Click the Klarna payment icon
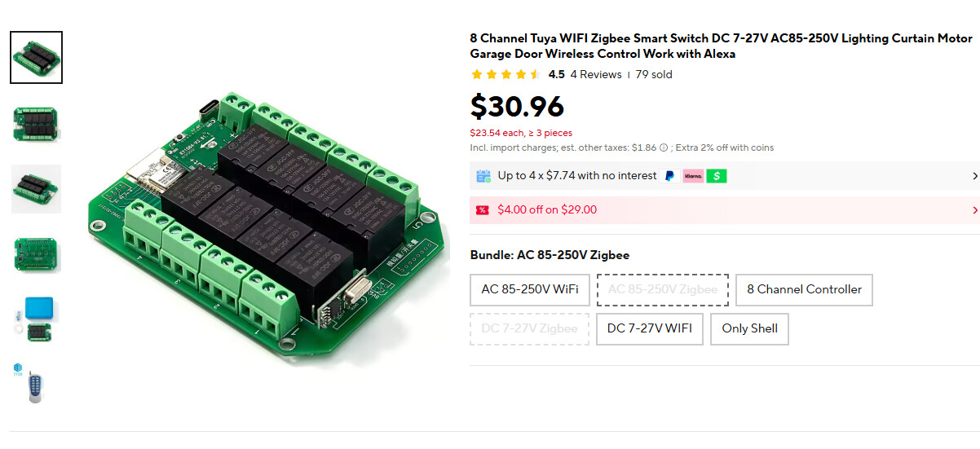Image resolution: width=980 pixels, height=449 pixels. [693, 176]
